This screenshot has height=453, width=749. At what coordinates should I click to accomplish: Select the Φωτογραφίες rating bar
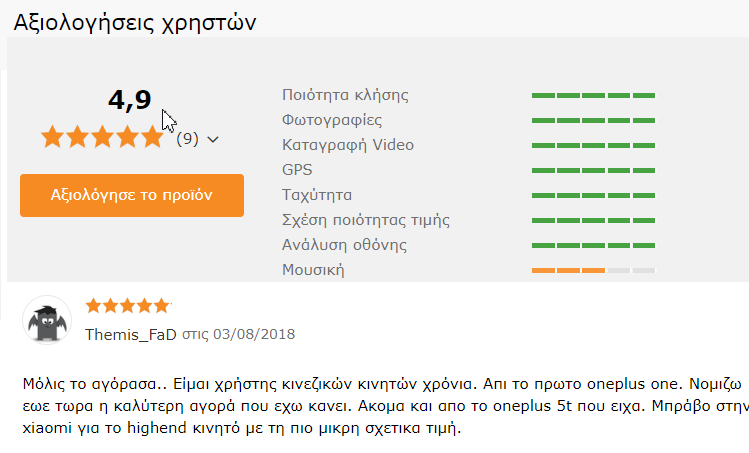point(593,120)
